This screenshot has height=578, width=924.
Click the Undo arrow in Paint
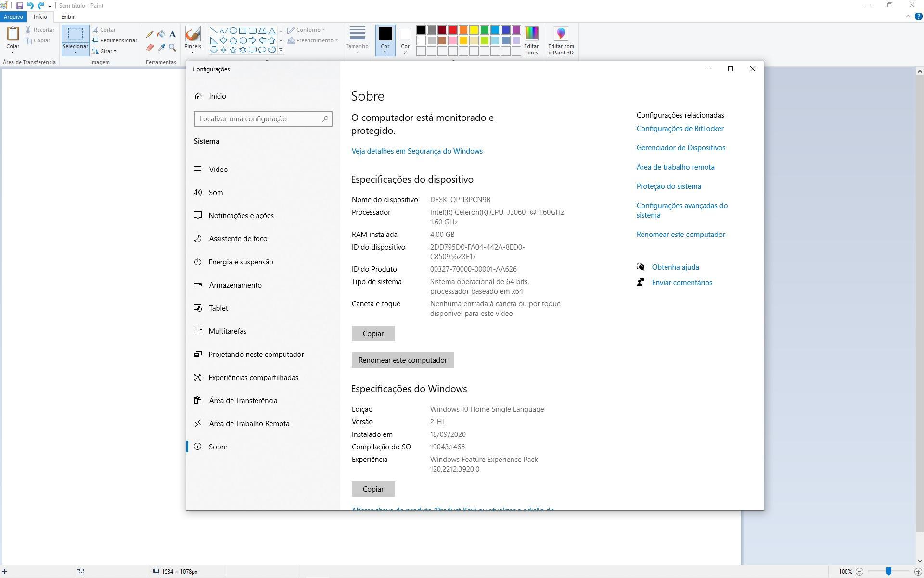coord(30,6)
